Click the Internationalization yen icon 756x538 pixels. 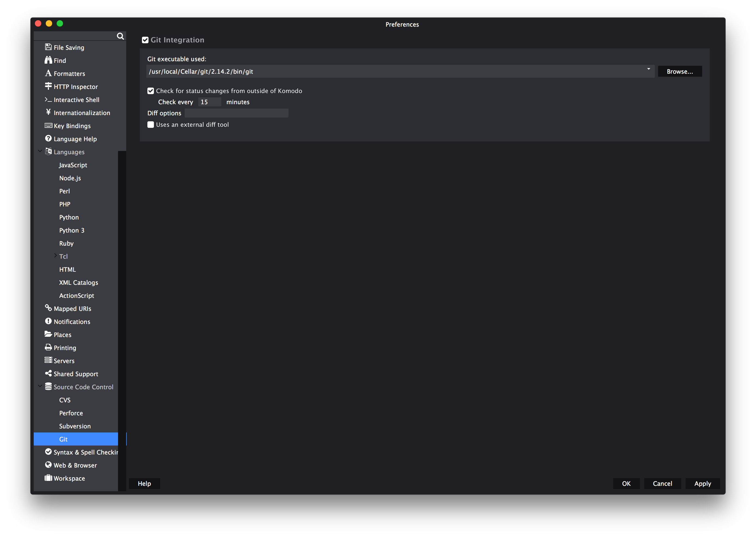pyautogui.click(x=48, y=112)
